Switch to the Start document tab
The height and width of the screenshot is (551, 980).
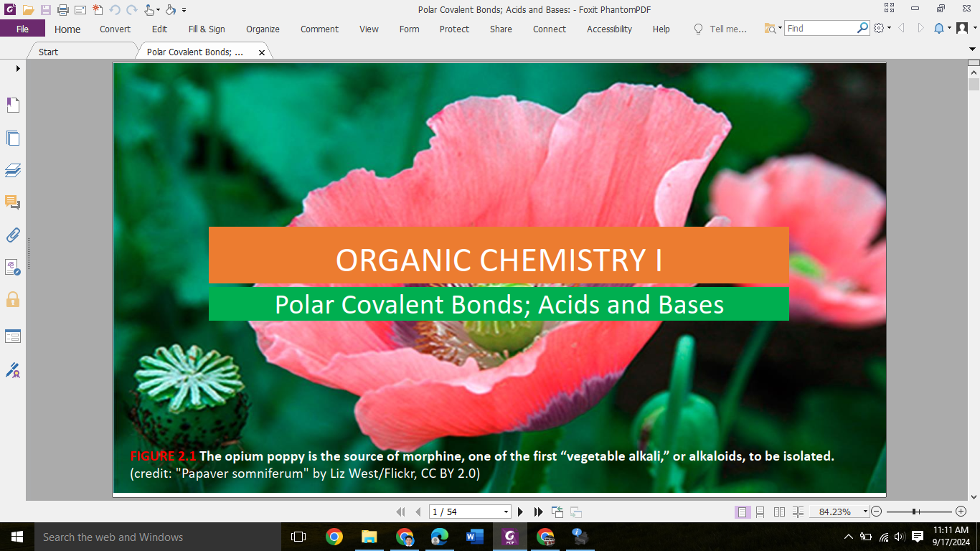(49, 52)
